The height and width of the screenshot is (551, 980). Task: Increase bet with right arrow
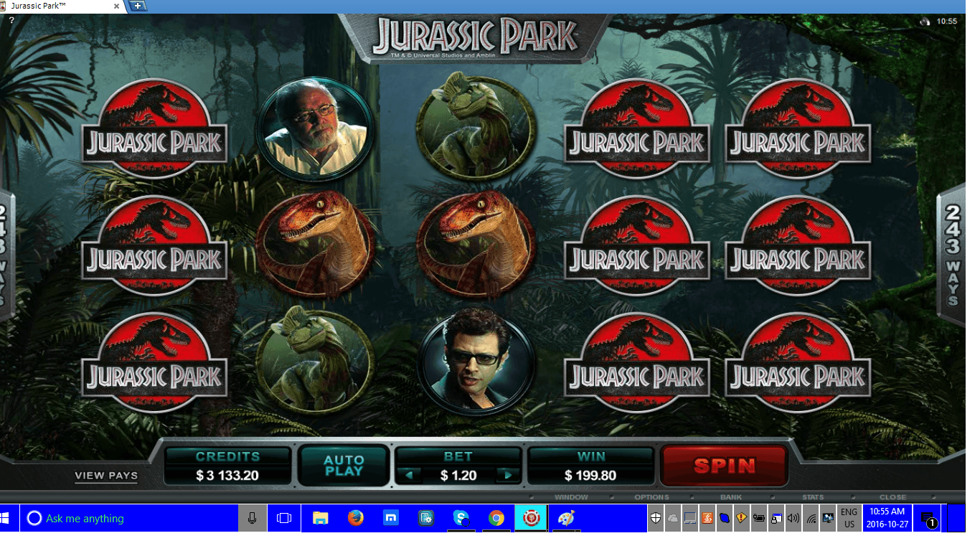[509, 475]
